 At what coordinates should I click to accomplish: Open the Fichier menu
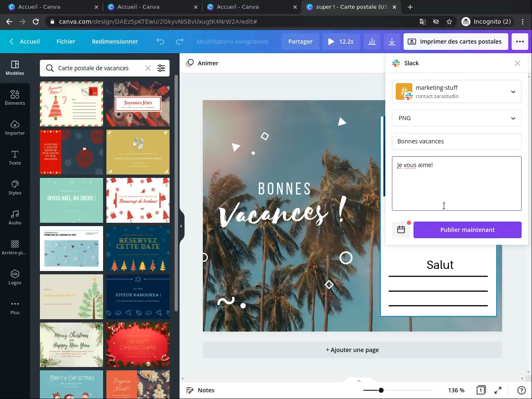[x=66, y=42]
